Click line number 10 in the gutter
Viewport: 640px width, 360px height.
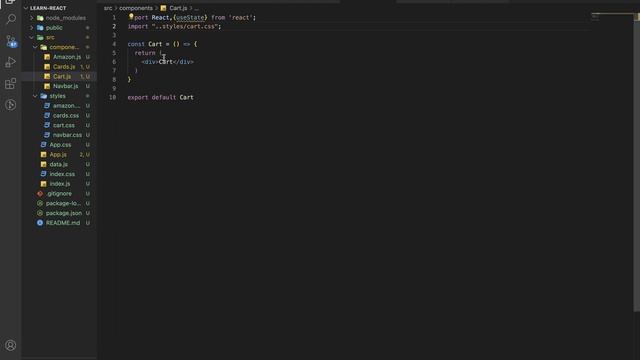(112, 98)
